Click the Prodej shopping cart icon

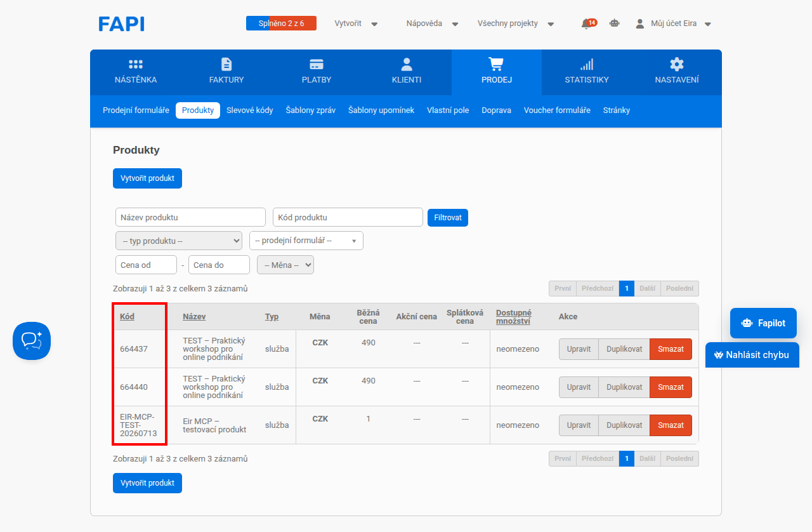click(x=496, y=64)
